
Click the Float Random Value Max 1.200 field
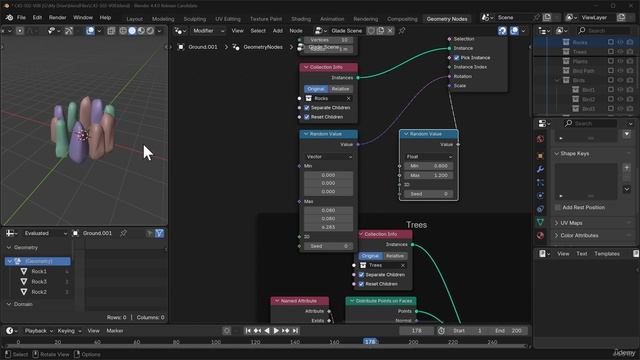429,175
